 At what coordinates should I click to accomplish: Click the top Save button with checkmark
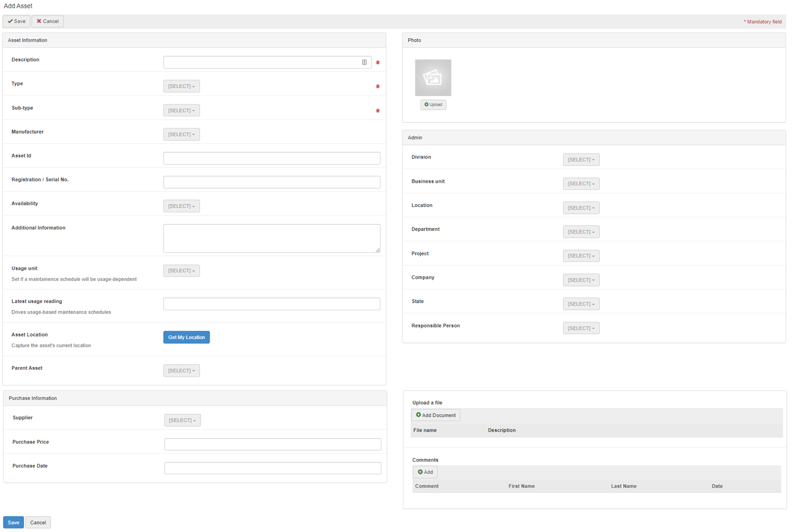click(x=17, y=21)
